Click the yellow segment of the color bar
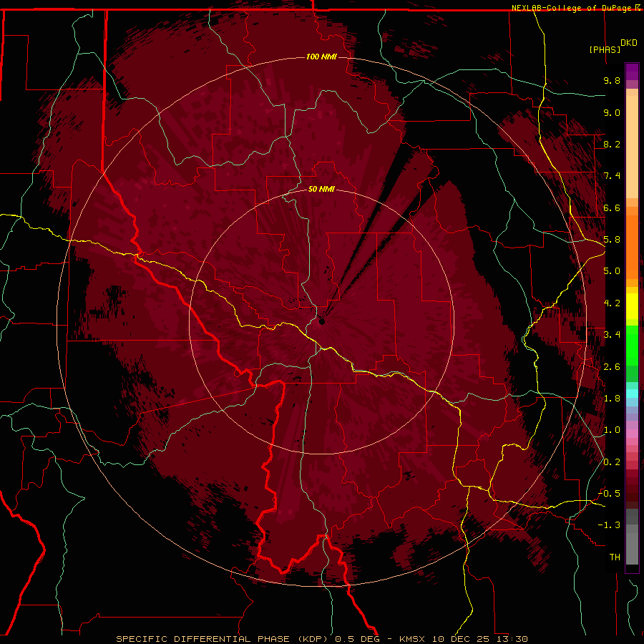This screenshot has height=644, width=644. pyautogui.click(x=632, y=306)
